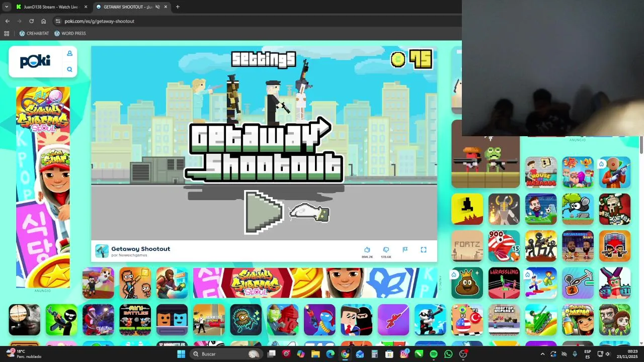Viewport: 644px width, 362px height.
Task: Open the Subway Surfers game thumbnail
Action: click(x=578, y=319)
